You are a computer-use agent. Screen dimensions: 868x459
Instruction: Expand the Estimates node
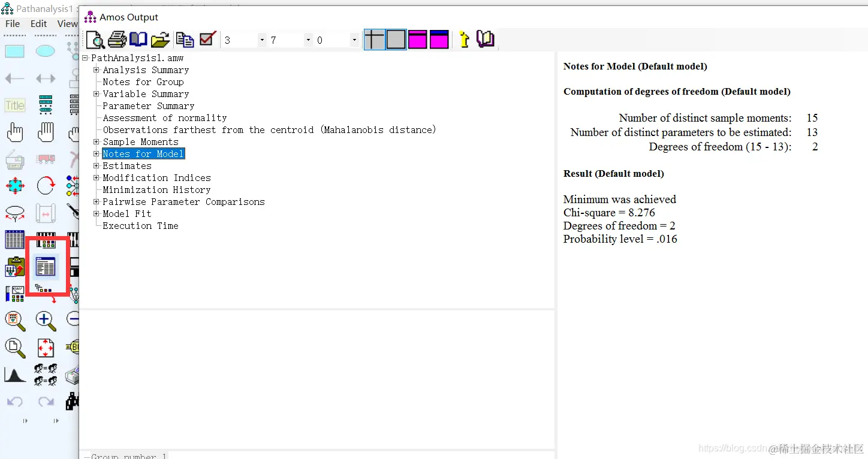[96, 166]
